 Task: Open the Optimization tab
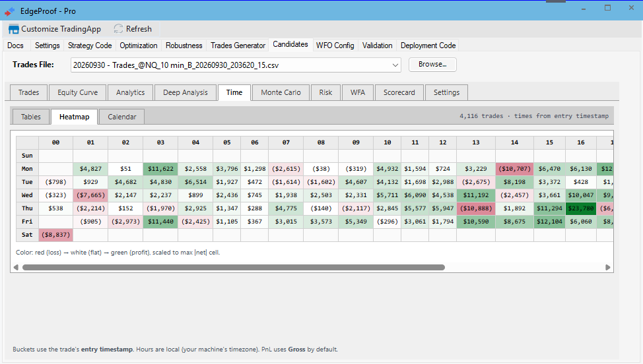139,45
